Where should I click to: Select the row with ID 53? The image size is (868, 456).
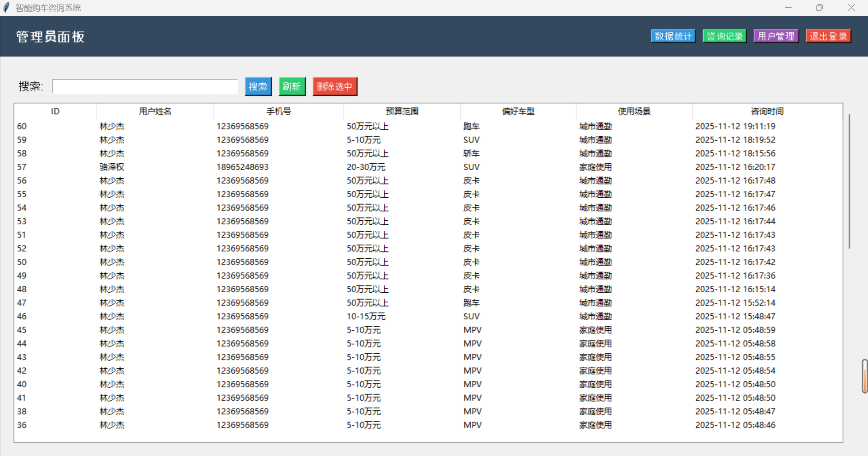(x=428, y=221)
